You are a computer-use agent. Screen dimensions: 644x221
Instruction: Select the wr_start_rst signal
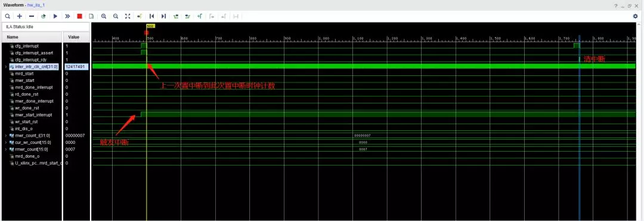(26, 122)
